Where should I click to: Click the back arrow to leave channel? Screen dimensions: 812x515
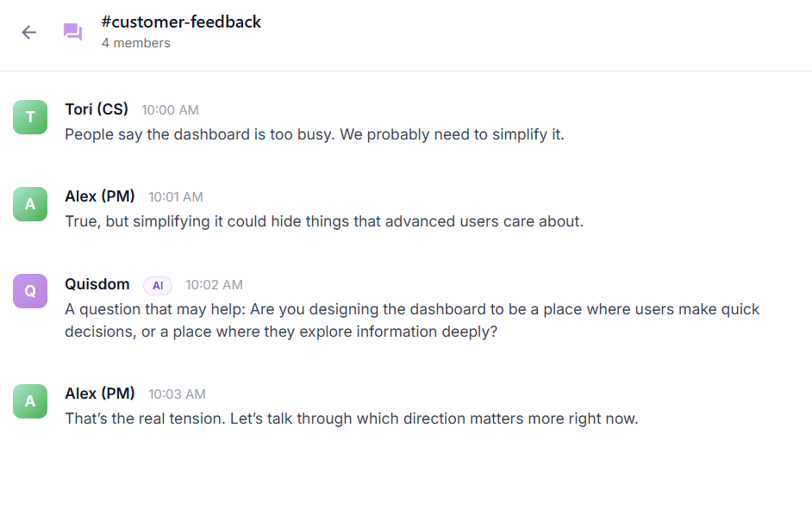28,32
